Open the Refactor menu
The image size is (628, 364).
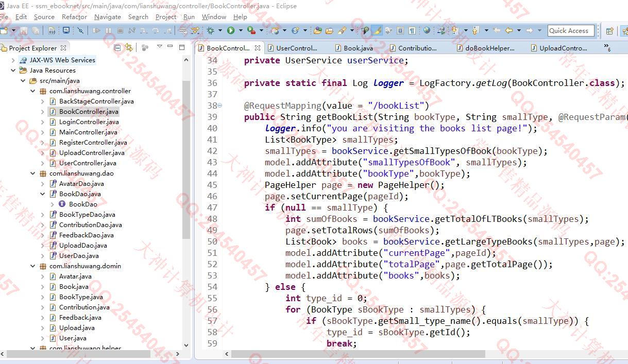point(74,17)
